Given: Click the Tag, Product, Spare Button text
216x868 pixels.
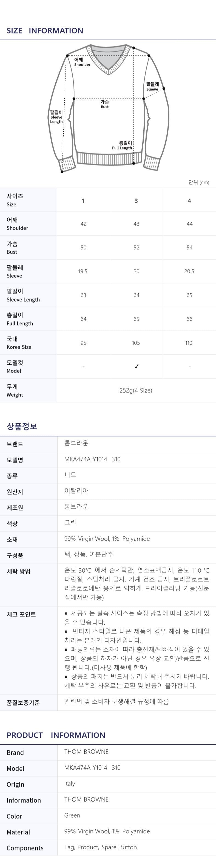Looking at the screenshot, I should tap(100, 847).
